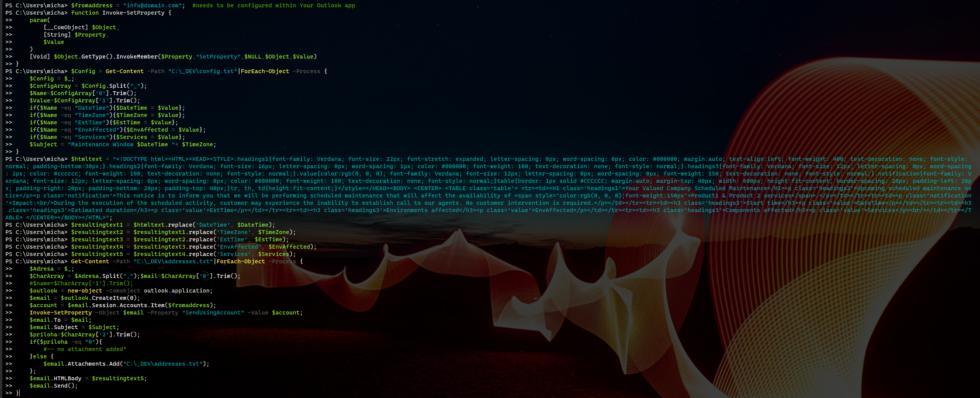The width and height of the screenshot is (980, 398).
Task: Click '$resultingtext4' at start of its assignment line
Action: (x=97, y=247)
